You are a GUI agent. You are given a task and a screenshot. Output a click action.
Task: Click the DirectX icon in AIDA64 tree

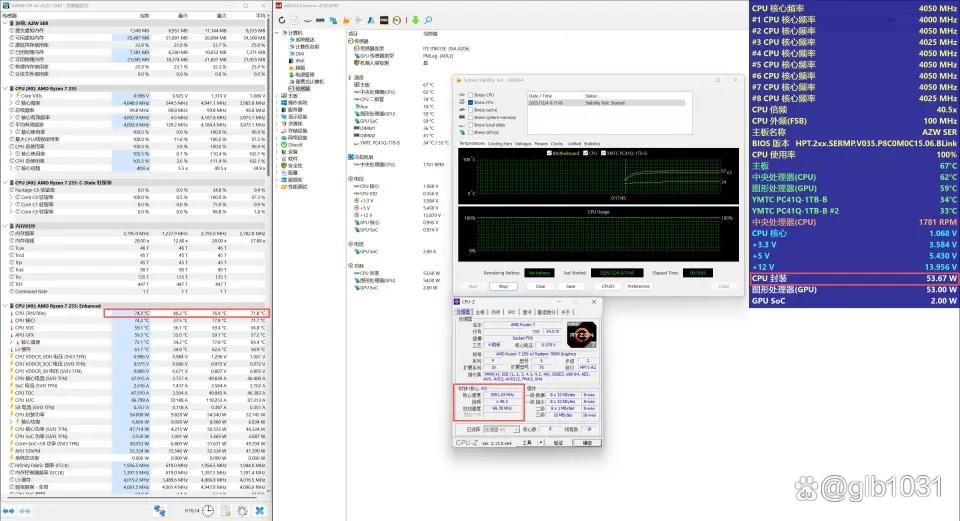[283, 145]
